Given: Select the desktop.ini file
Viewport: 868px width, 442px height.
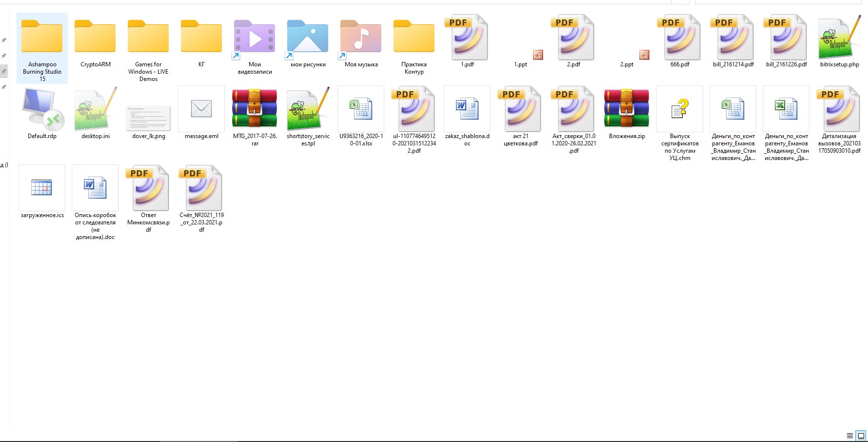Looking at the screenshot, I should pos(95,114).
